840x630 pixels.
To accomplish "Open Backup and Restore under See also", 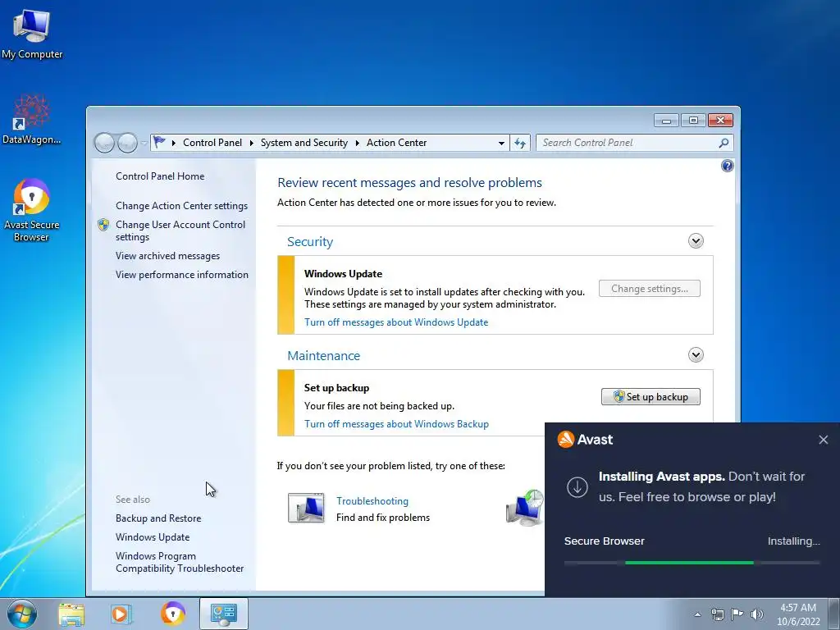I will [x=158, y=518].
